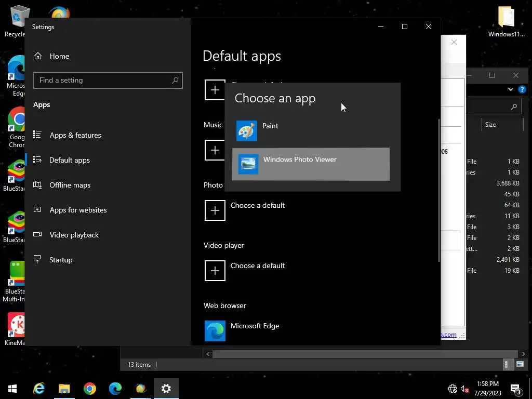Screen dimensions: 532x399
Task: Click the Settings content vertical scrollbar
Action: coord(439,190)
